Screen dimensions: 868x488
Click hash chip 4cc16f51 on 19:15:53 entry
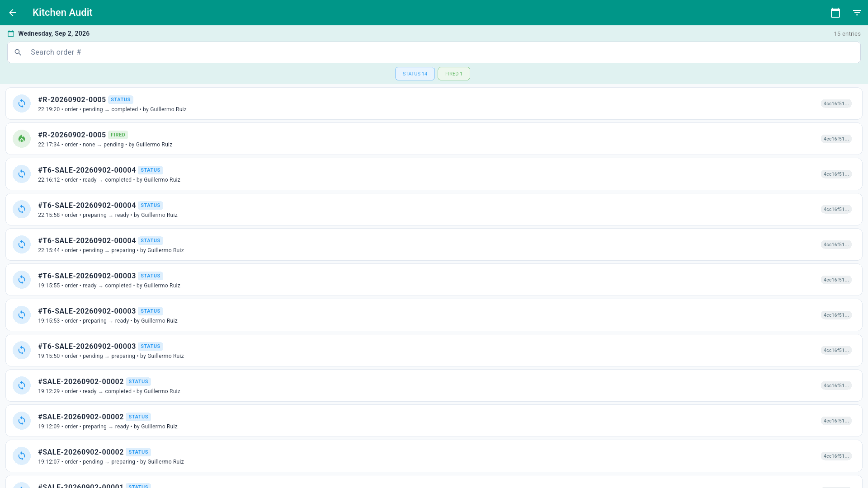pyautogui.click(x=836, y=315)
